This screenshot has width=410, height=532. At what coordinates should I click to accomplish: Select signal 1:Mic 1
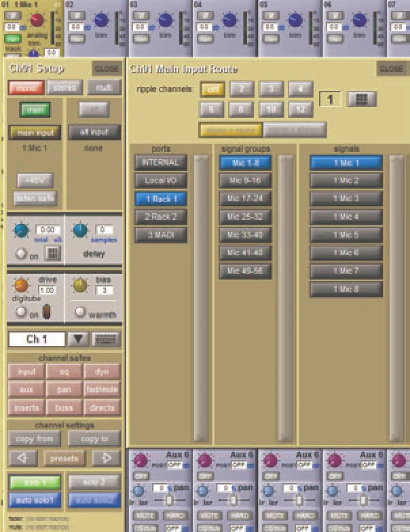point(346,163)
